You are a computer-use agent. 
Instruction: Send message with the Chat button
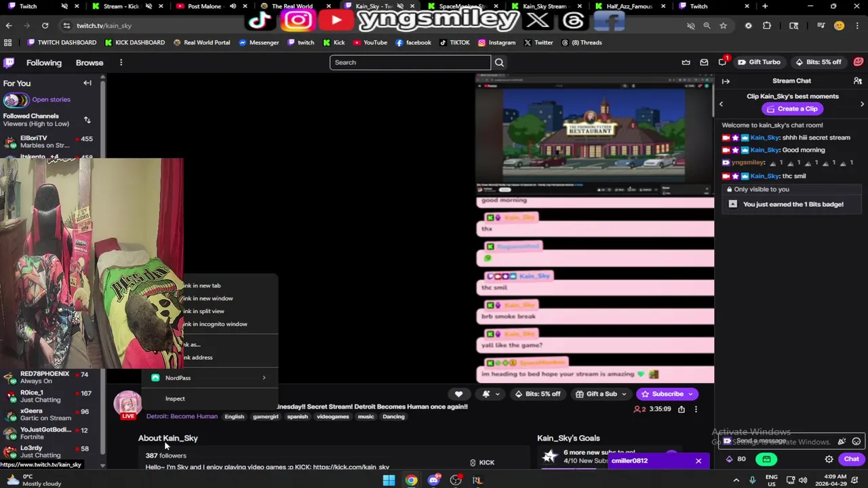click(x=851, y=459)
